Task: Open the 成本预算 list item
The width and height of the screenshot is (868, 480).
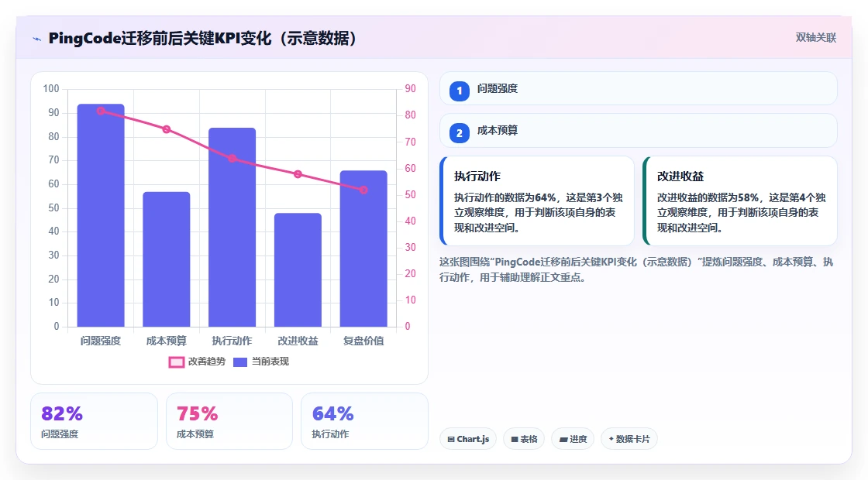Action: coord(639,131)
